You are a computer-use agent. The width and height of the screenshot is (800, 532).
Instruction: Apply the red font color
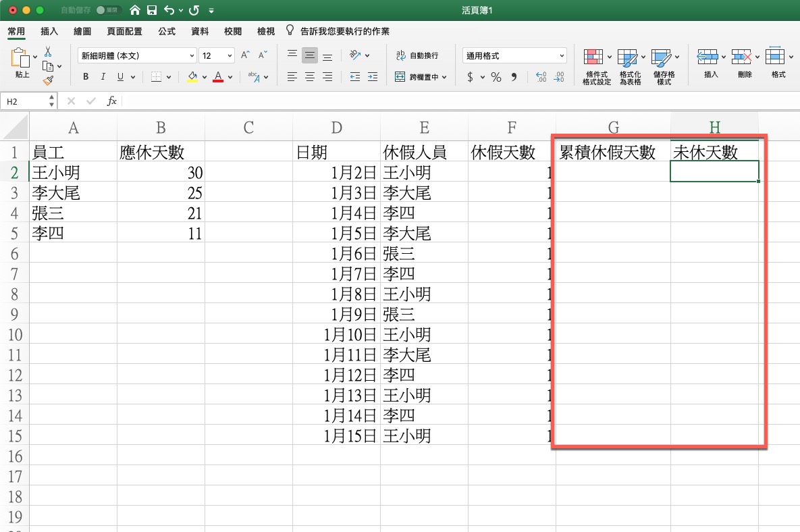click(x=218, y=77)
